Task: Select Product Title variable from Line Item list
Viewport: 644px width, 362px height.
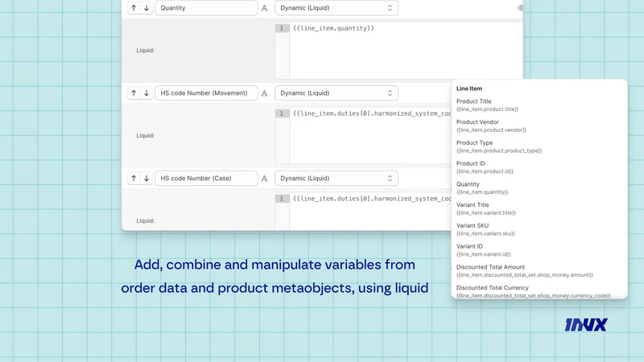Action: click(x=487, y=105)
